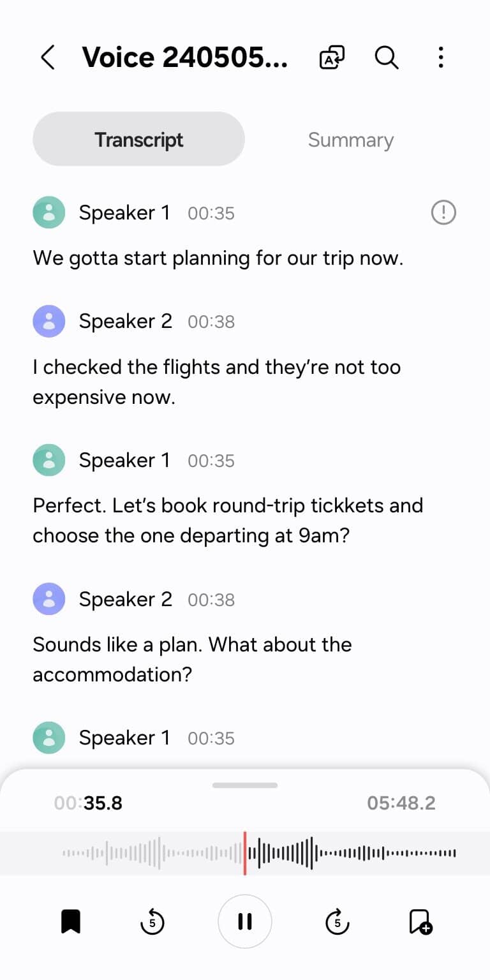Open the translate transcript icon
490x980 pixels.
[332, 57]
